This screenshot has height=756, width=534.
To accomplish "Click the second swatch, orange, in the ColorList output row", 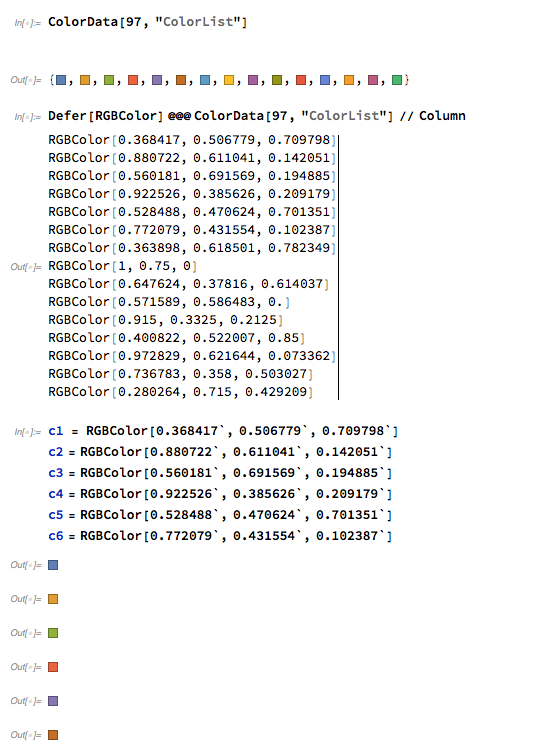I will pos(85,80).
